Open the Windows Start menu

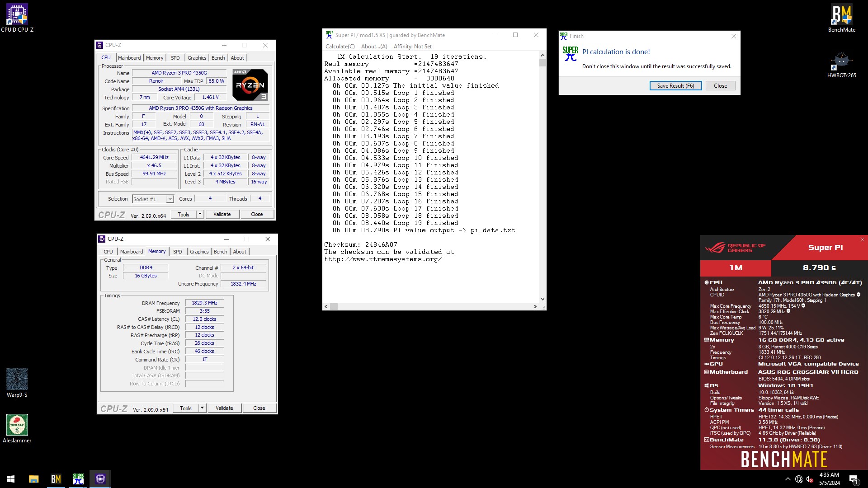point(11,479)
